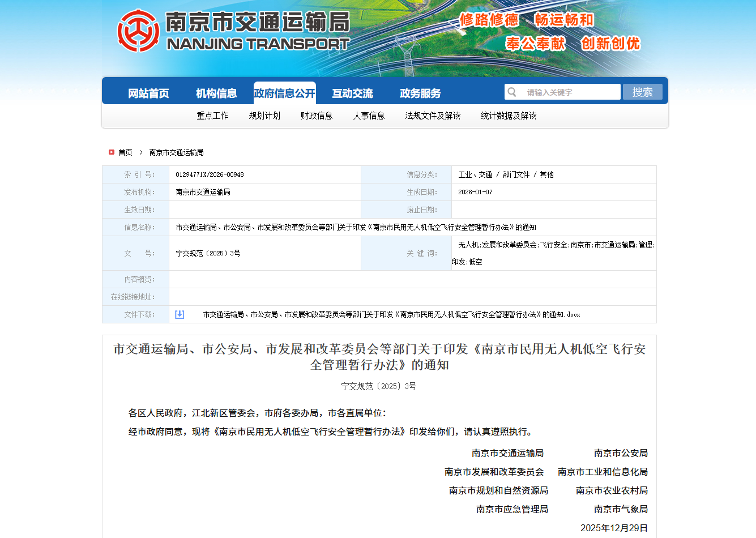
Task: Go to 互动交流 navigation tab
Action: click(352, 93)
